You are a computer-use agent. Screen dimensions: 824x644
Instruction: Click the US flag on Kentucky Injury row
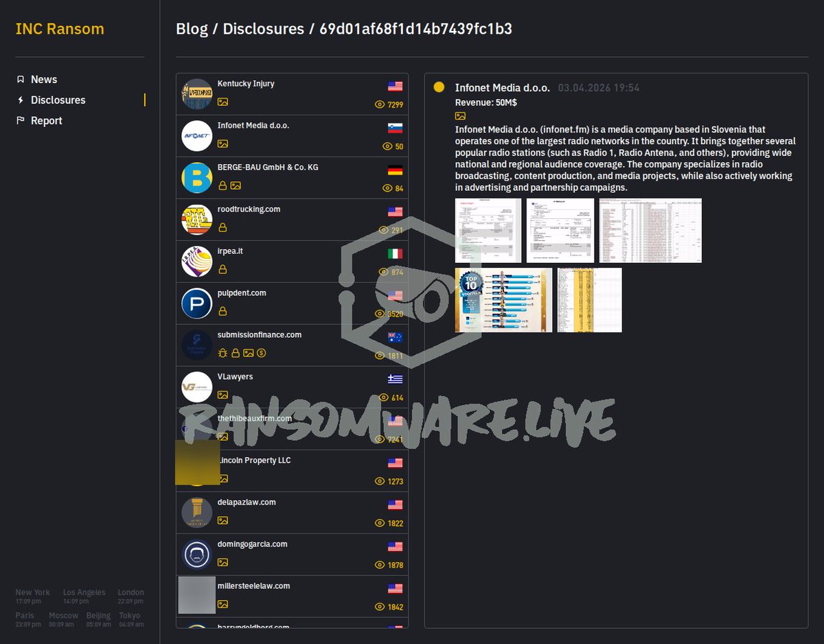pos(395,87)
